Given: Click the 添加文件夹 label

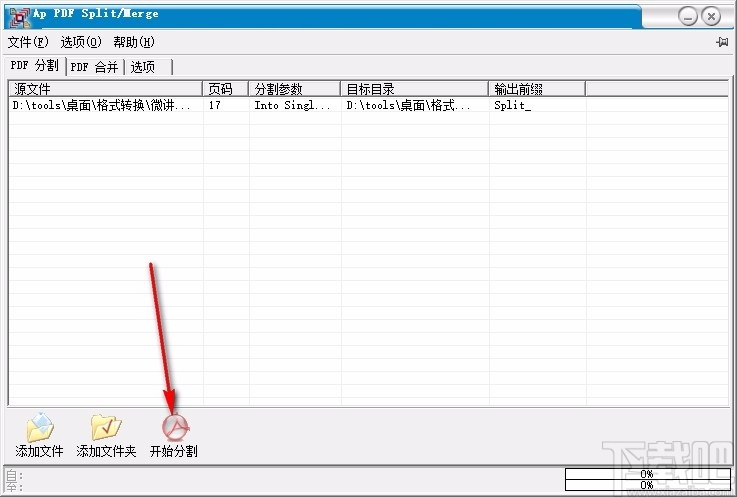Looking at the screenshot, I should tap(106, 451).
